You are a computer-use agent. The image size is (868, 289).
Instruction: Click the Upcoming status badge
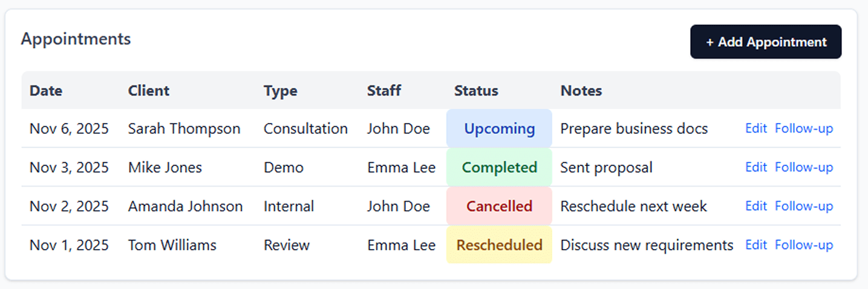pos(499,128)
